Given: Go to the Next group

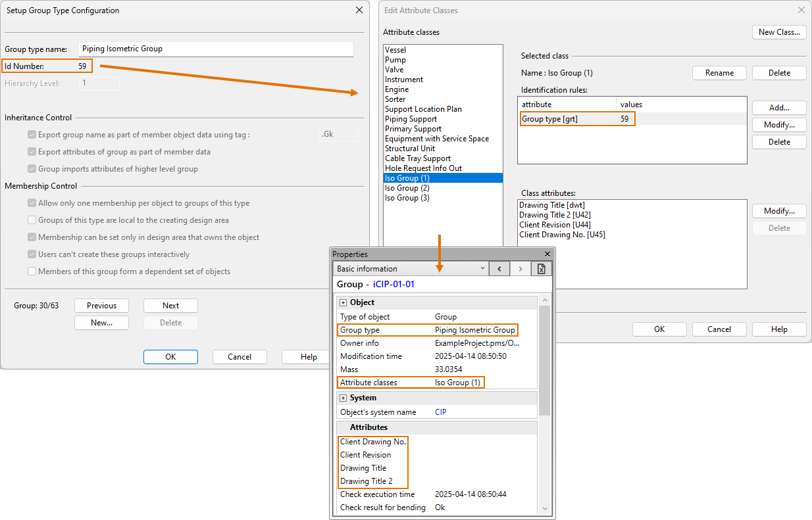Looking at the screenshot, I should [170, 306].
